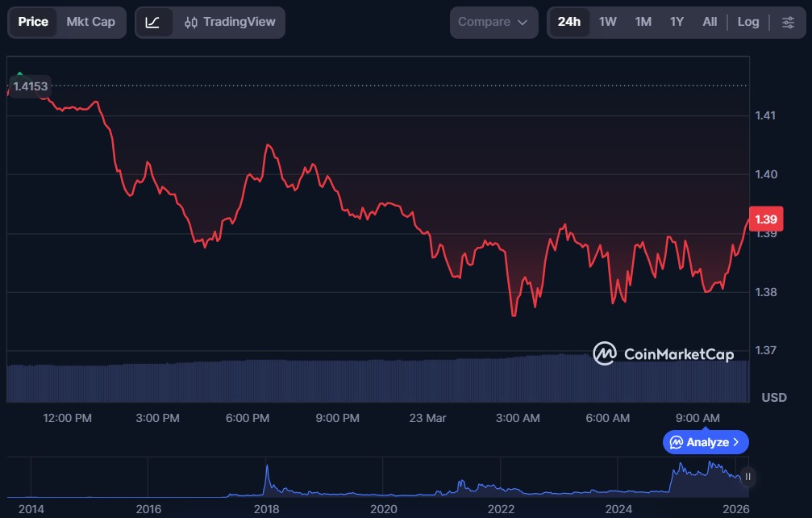Click the 1.4153 opening price label

click(x=30, y=86)
